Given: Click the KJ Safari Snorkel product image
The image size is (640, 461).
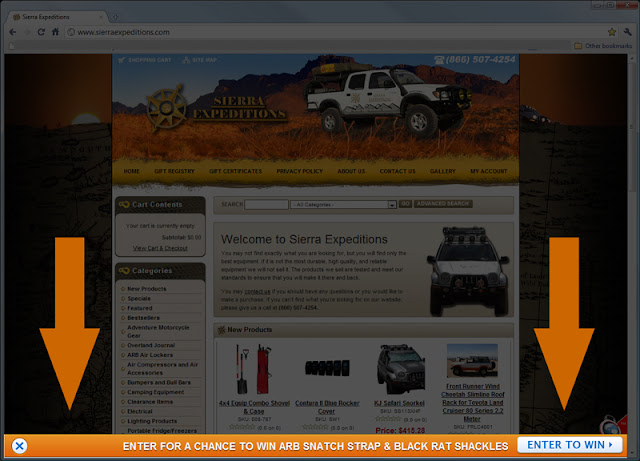Looking at the screenshot, I should click(400, 369).
